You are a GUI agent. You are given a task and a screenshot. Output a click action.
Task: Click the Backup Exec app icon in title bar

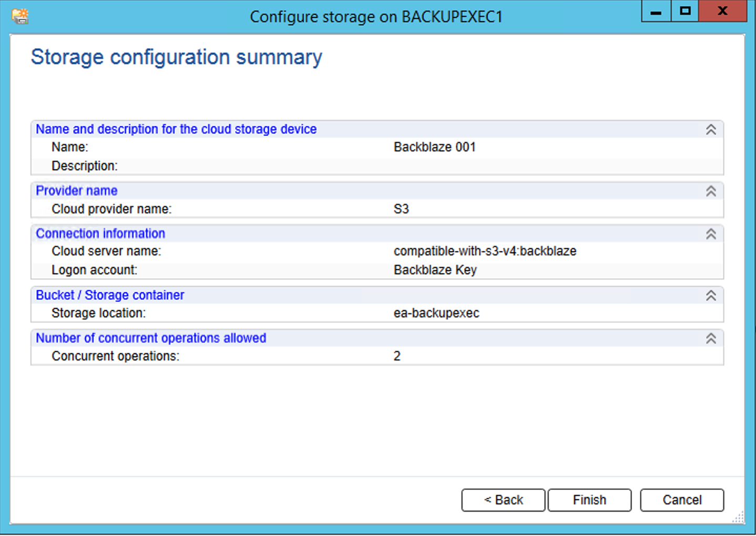tap(20, 16)
